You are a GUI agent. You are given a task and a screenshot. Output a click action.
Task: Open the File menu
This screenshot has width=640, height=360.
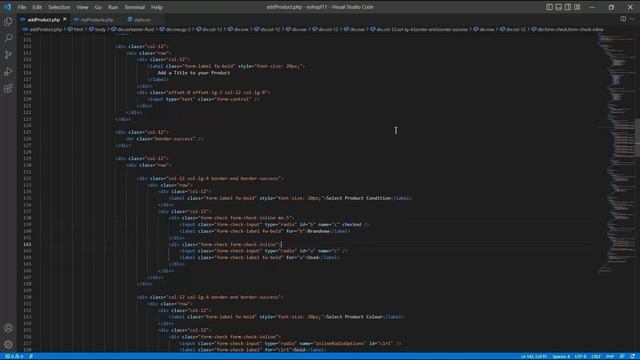pyautogui.click(x=22, y=7)
